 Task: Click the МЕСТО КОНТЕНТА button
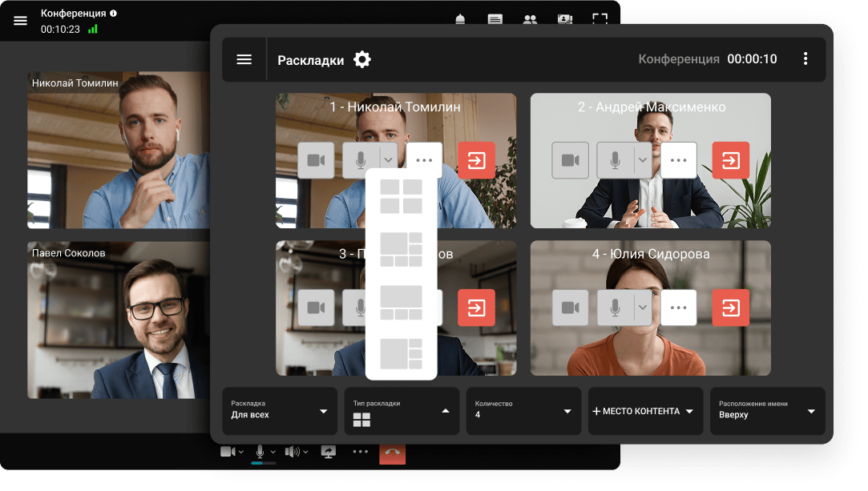pos(645,411)
